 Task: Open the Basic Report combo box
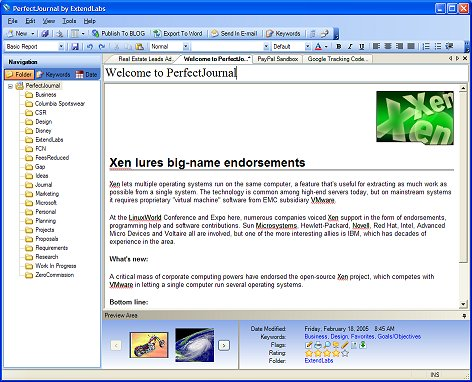[61, 47]
